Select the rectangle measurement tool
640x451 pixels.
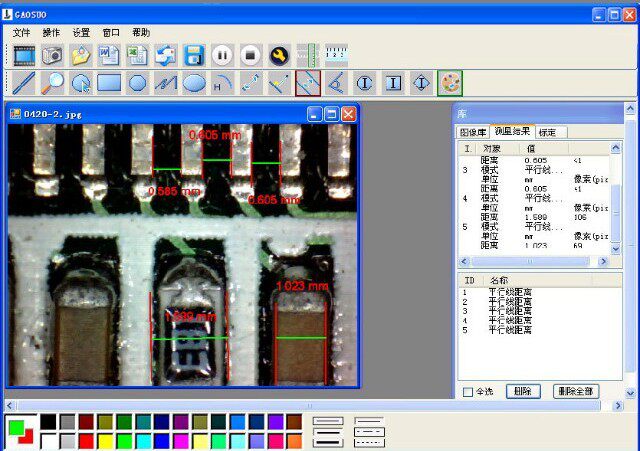109,83
